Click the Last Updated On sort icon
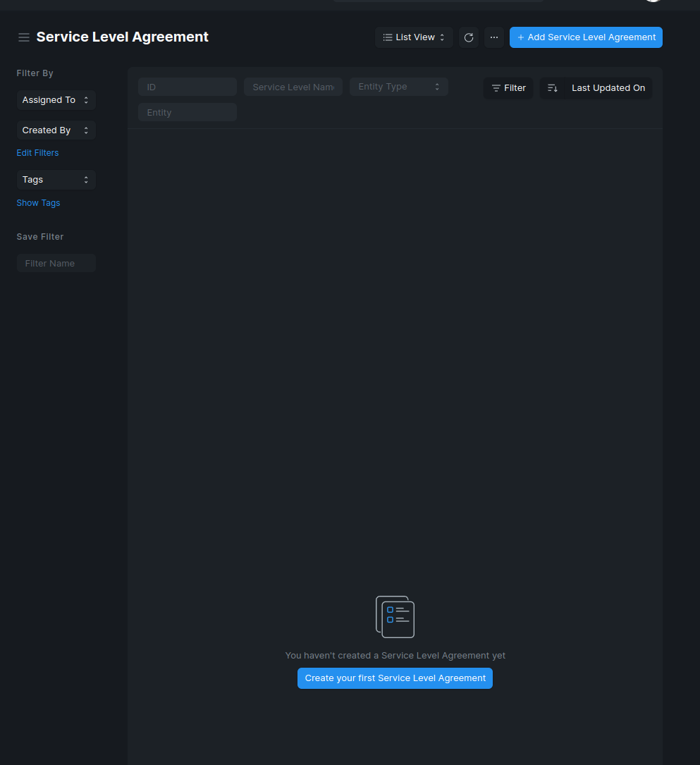The height and width of the screenshot is (765, 700). click(553, 87)
